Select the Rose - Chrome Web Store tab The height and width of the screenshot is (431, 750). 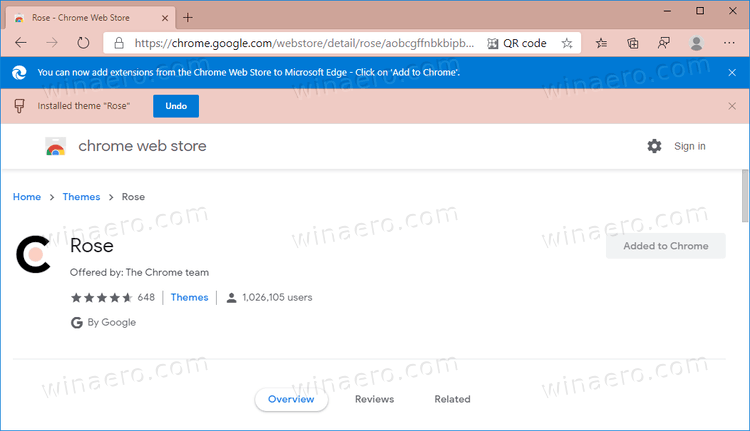pyautogui.click(x=91, y=18)
